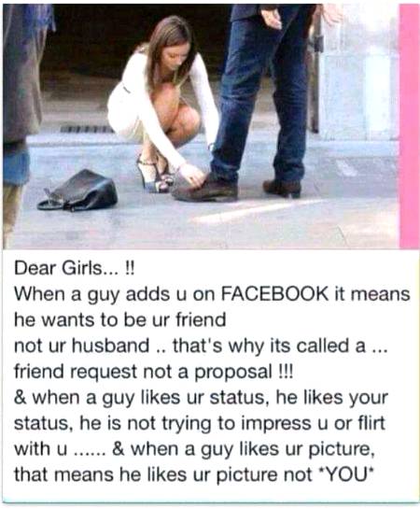Click the man's hand hanging at his side
Image resolution: width=420 pixels, height=509 pixels.
pos(272,18)
